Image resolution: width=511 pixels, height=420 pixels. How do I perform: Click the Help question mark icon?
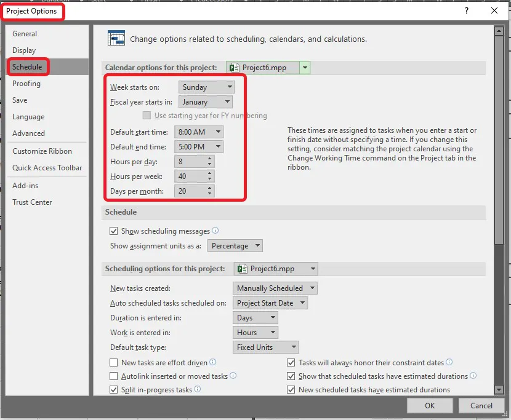[x=466, y=10]
